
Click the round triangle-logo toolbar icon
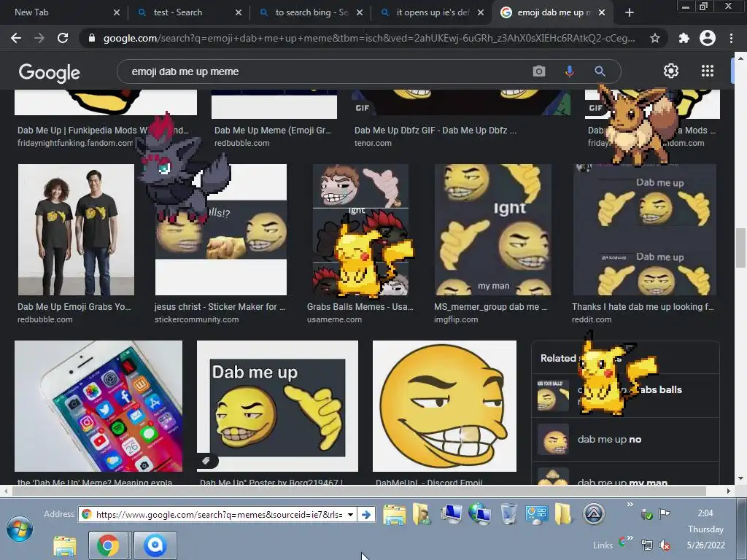[x=594, y=514]
